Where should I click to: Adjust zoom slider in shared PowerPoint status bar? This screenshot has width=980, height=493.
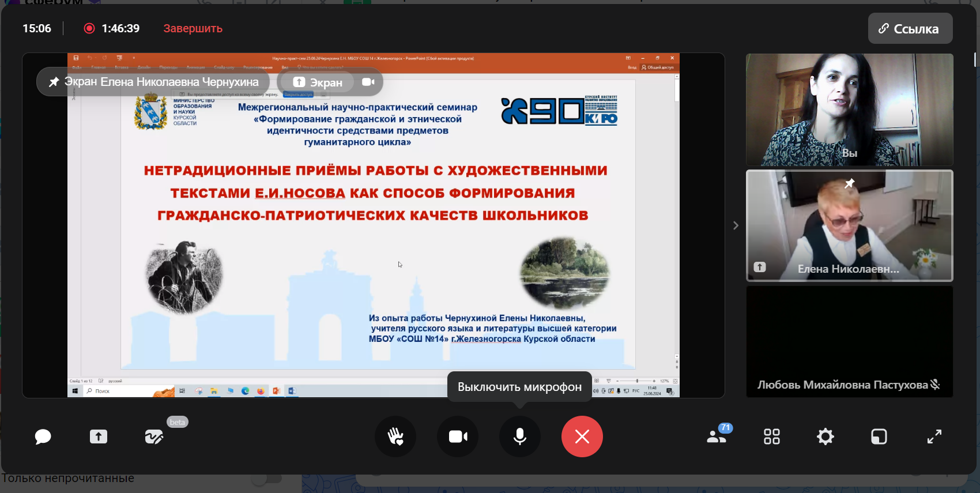point(636,381)
